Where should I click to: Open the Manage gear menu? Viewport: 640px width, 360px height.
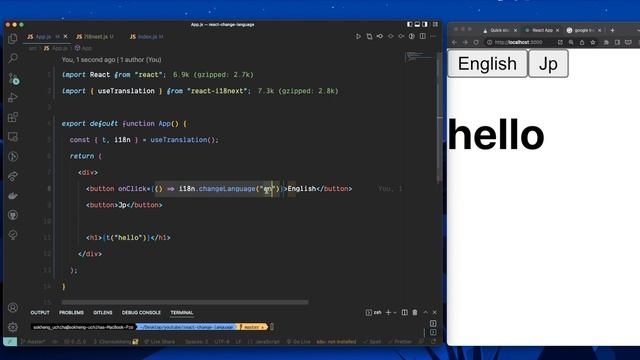13,327
